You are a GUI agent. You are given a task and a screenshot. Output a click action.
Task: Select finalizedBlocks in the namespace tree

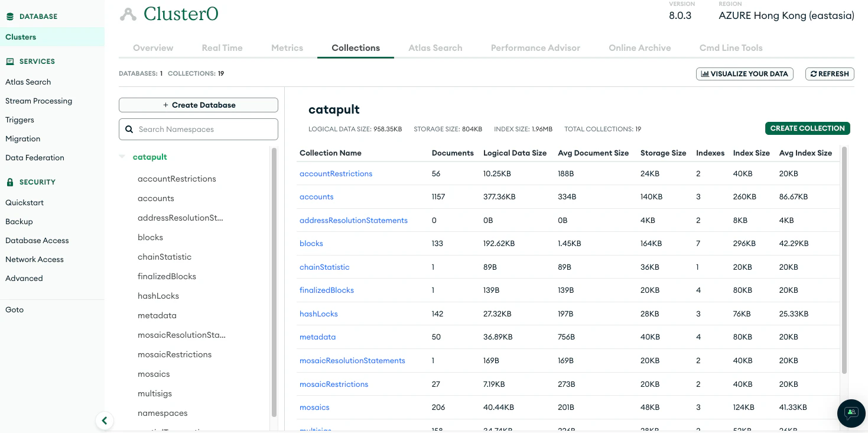coord(167,277)
